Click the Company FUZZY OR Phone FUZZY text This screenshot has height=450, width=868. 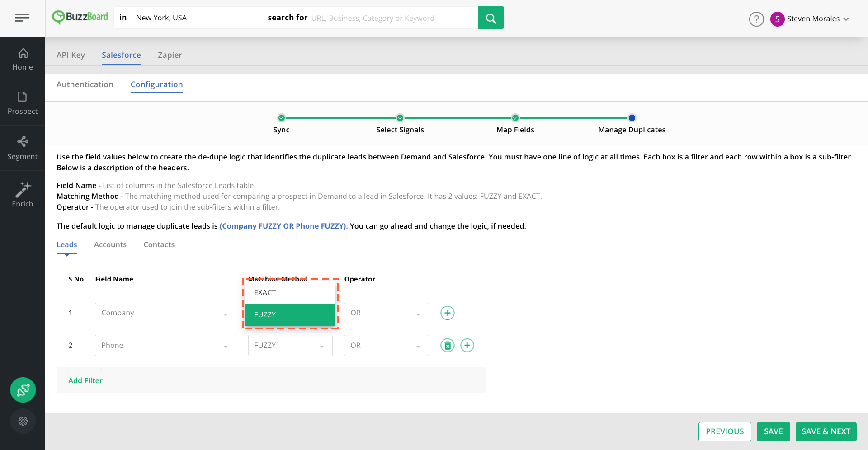point(283,226)
